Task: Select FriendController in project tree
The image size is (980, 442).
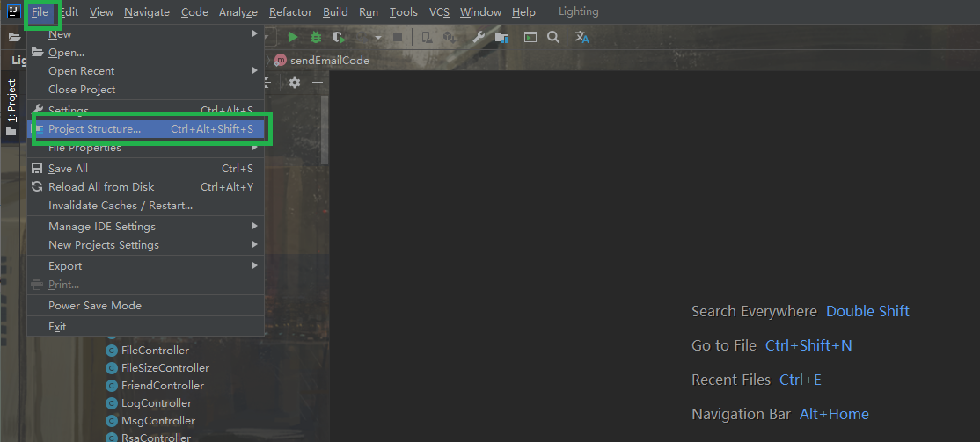Action: [163, 385]
